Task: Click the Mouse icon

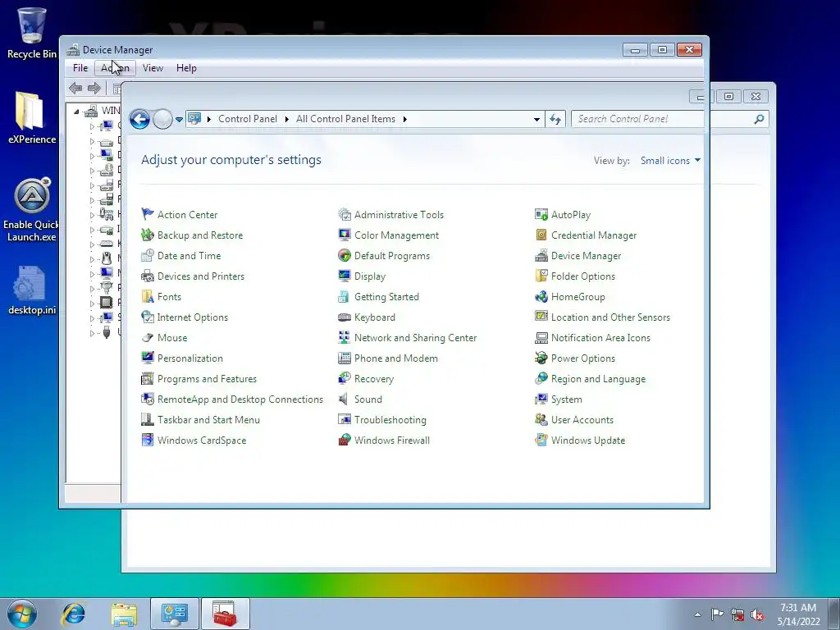Action: [x=148, y=338]
